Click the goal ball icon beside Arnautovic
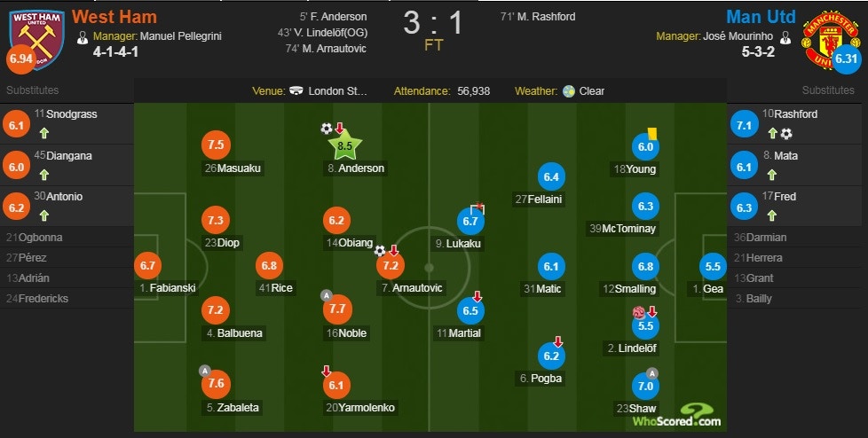Image resolution: width=868 pixels, height=438 pixels. [x=380, y=251]
